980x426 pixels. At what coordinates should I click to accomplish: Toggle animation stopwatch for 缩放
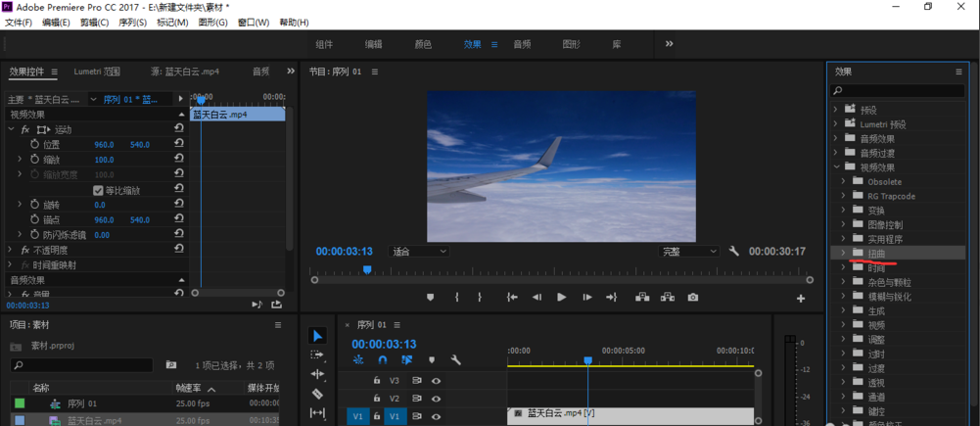[x=34, y=160]
